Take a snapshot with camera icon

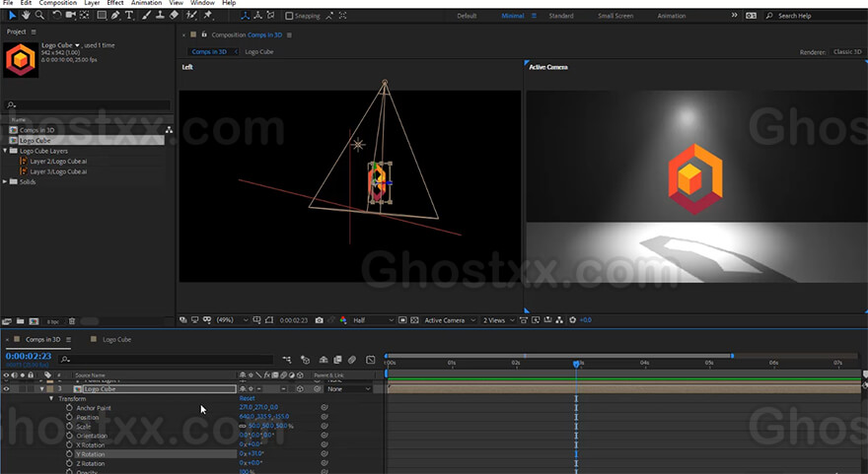tap(319, 320)
